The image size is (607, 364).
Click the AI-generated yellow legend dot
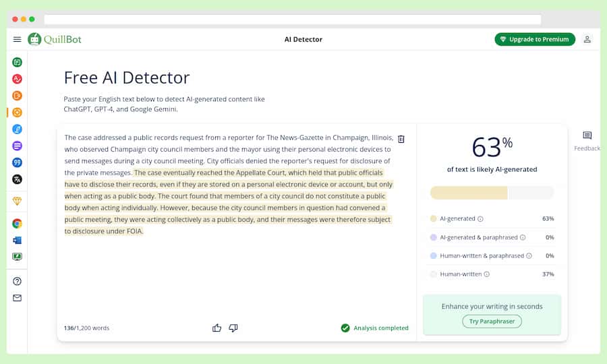pyautogui.click(x=433, y=218)
